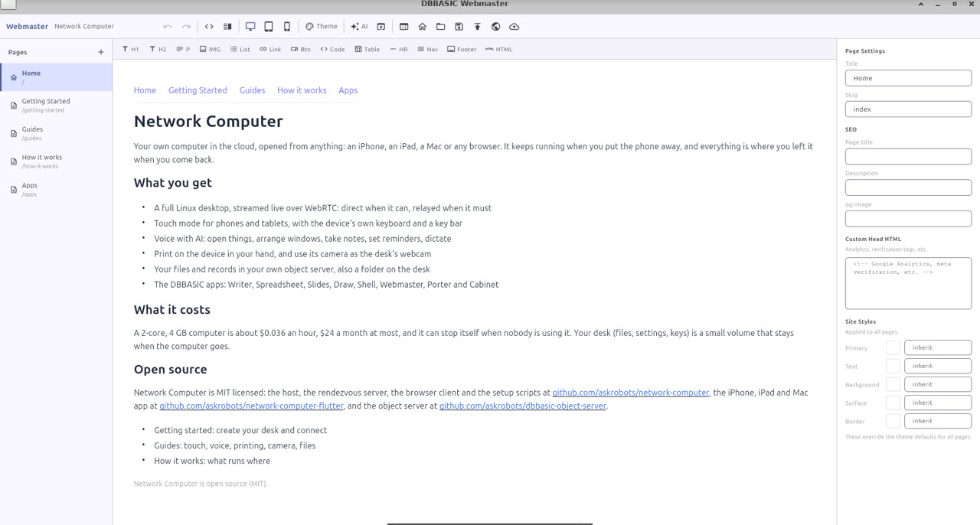Click the og:image input field
Image resolution: width=980 pixels, height=525 pixels.
[908, 219]
